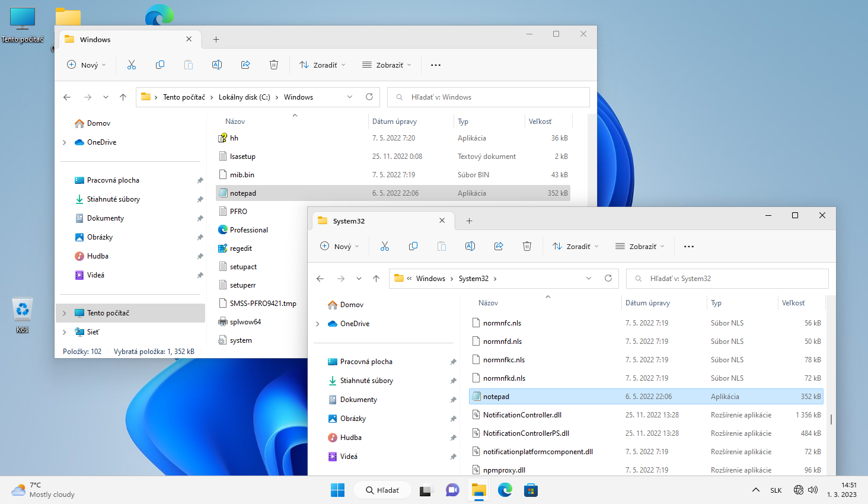
Task: Expand the Sieť network tree node
Action: point(65,332)
